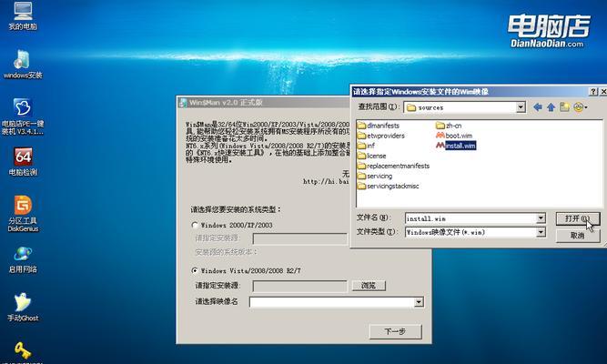Select the servicing folder
This screenshot has width=607, height=364.
(x=375, y=176)
